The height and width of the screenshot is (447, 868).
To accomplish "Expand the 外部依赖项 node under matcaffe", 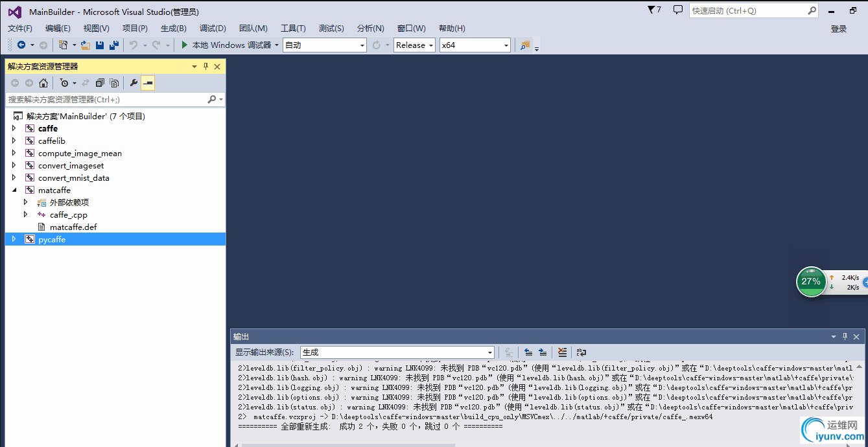I will 25,202.
